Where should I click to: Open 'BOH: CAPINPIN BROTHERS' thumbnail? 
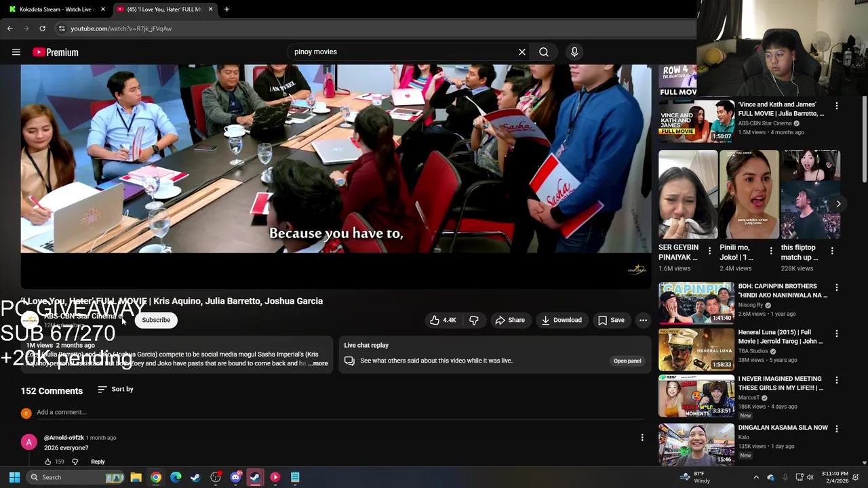(x=696, y=303)
